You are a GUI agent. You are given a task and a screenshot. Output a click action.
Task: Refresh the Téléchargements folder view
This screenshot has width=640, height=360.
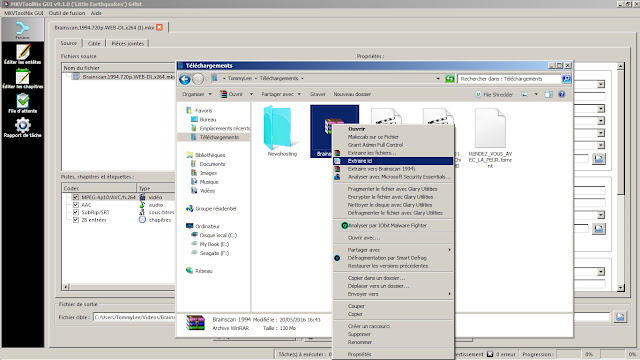(449, 79)
